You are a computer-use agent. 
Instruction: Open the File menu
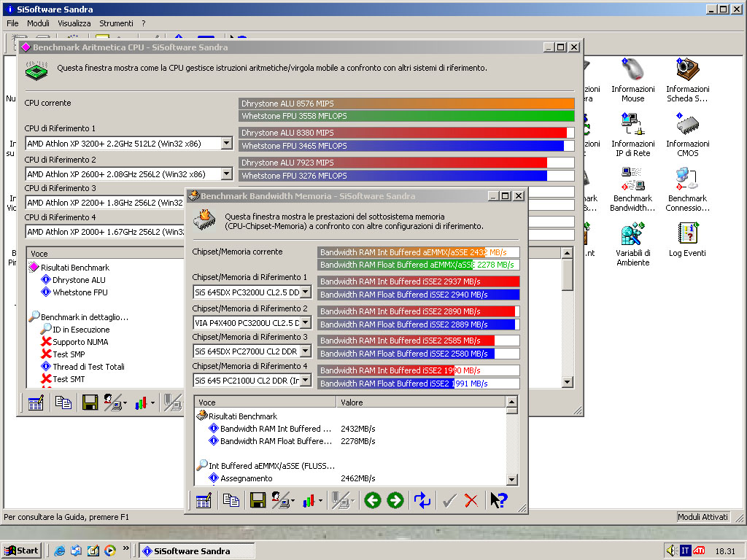pyautogui.click(x=12, y=23)
